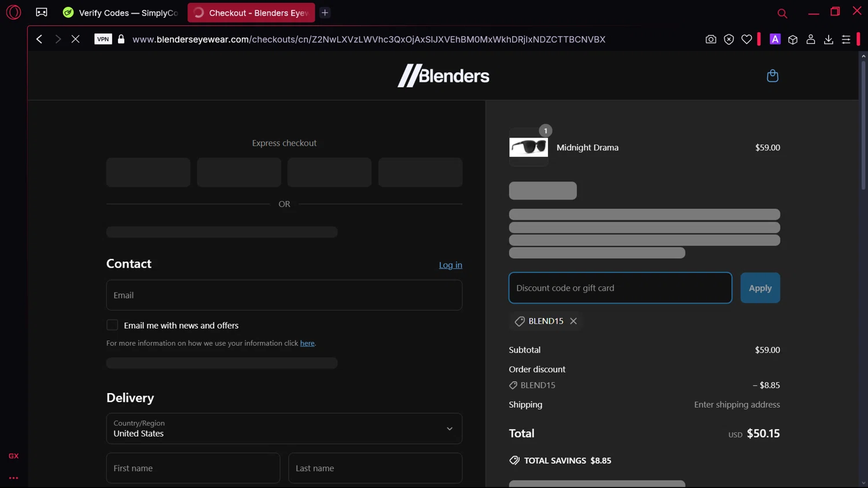This screenshot has height=488, width=868.
Task: Stop page loading with the X button
Action: click(75, 39)
